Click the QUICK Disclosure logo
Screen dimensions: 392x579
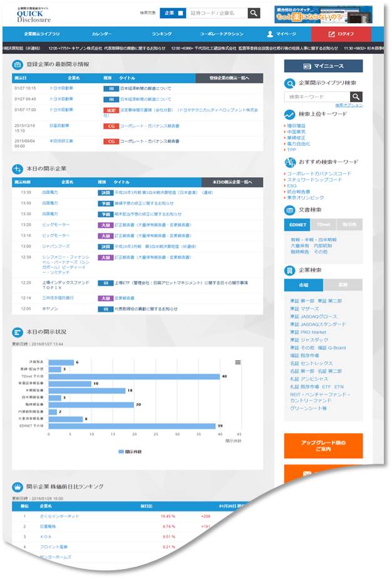(33, 15)
